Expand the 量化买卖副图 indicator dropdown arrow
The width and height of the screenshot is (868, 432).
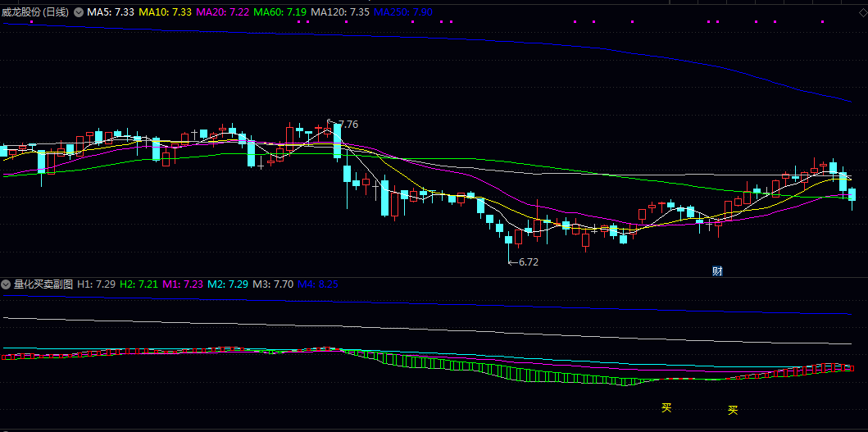coord(7,284)
